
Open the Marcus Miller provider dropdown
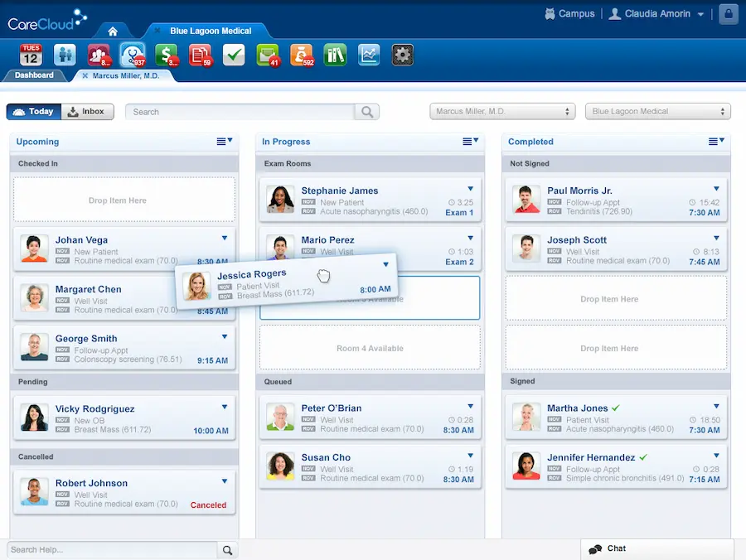click(x=502, y=111)
